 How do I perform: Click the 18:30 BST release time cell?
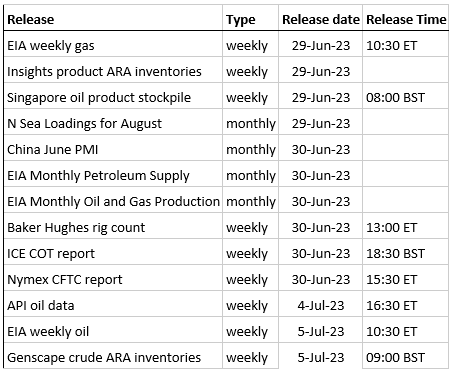(406, 253)
